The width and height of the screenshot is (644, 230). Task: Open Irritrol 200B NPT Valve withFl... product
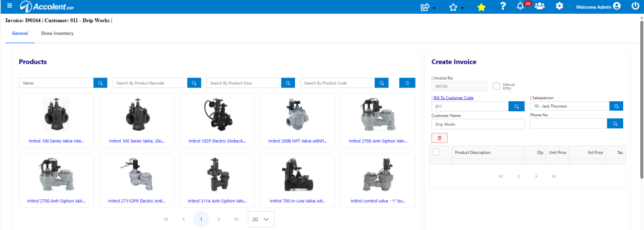(x=297, y=120)
